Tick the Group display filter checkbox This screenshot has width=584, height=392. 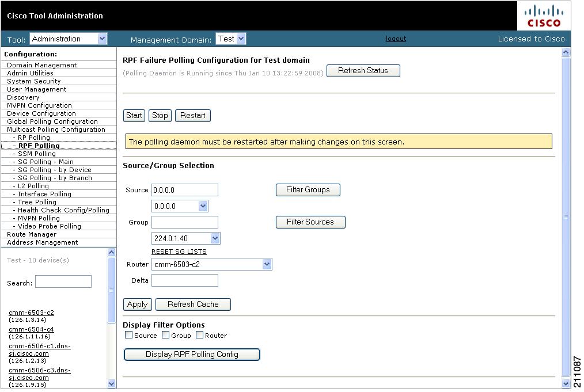[165, 335]
